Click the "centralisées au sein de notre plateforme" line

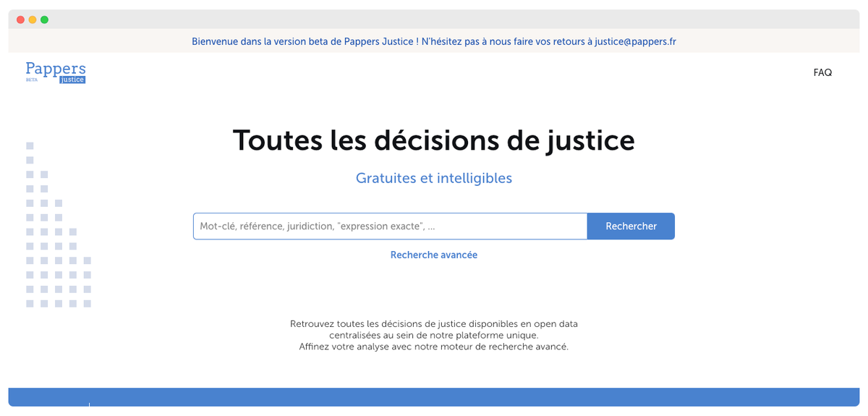pyautogui.click(x=433, y=335)
